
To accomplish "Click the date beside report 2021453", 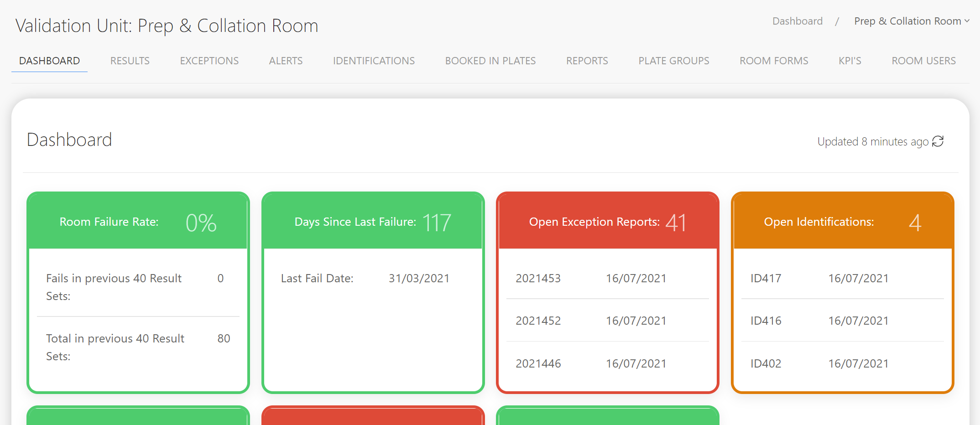I will (636, 278).
